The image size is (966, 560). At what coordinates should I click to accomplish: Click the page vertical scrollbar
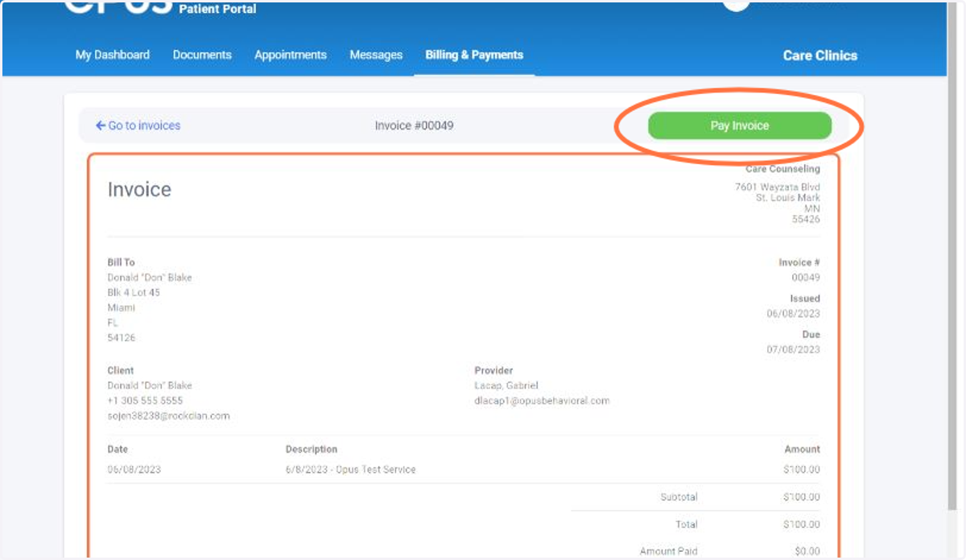(x=954, y=257)
